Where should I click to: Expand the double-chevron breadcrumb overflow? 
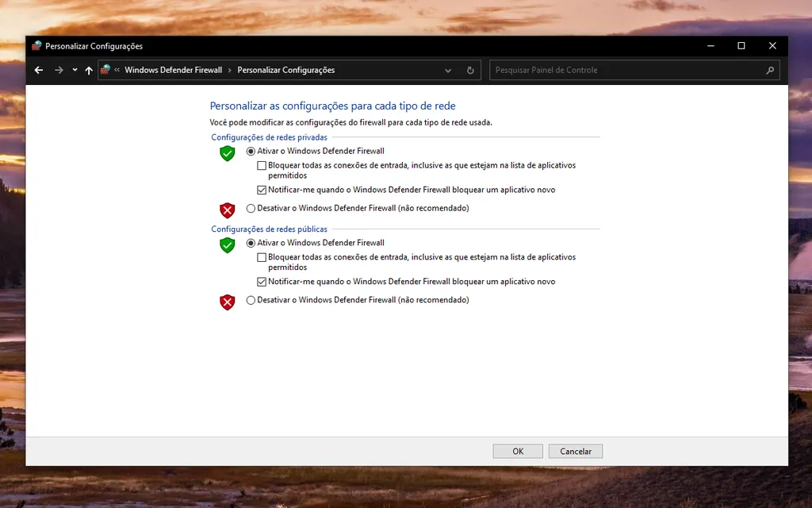click(x=117, y=70)
